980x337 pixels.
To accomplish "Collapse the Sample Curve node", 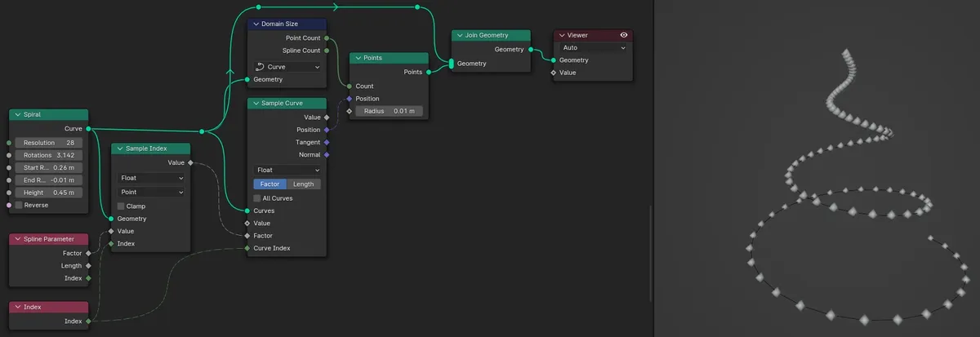I will click(255, 104).
